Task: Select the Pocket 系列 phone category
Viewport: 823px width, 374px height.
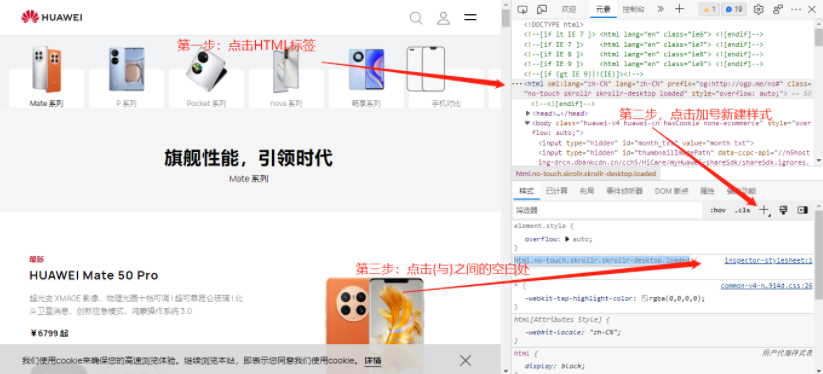Action: click(206, 77)
